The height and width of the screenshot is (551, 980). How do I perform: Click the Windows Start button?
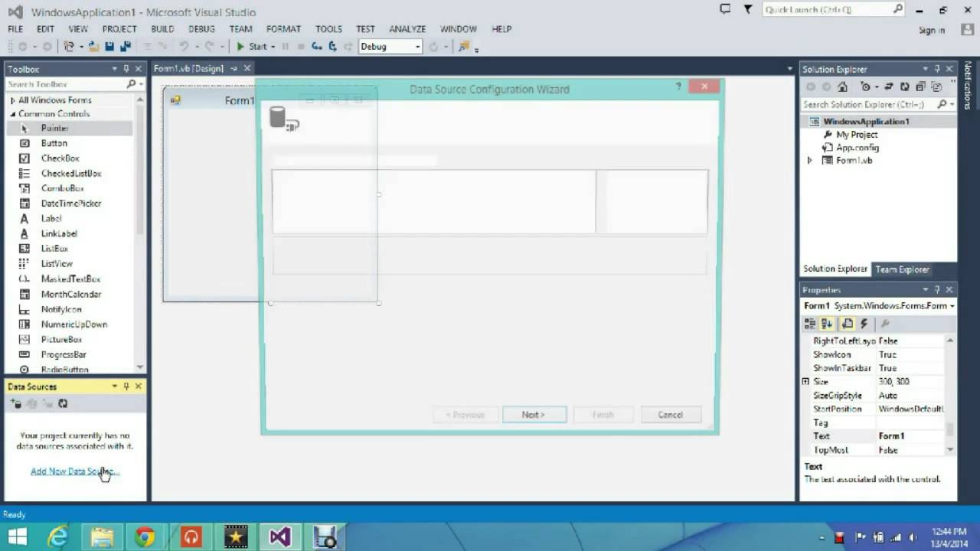coord(18,536)
